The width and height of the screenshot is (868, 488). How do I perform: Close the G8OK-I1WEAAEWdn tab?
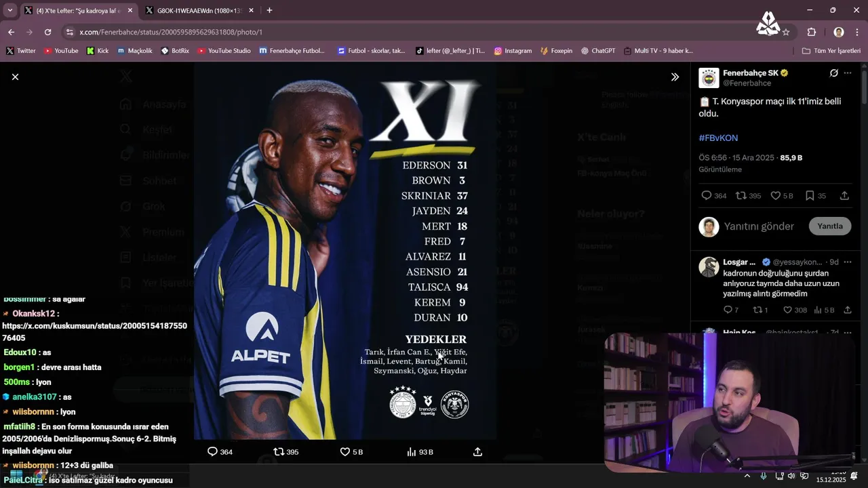pyautogui.click(x=252, y=10)
